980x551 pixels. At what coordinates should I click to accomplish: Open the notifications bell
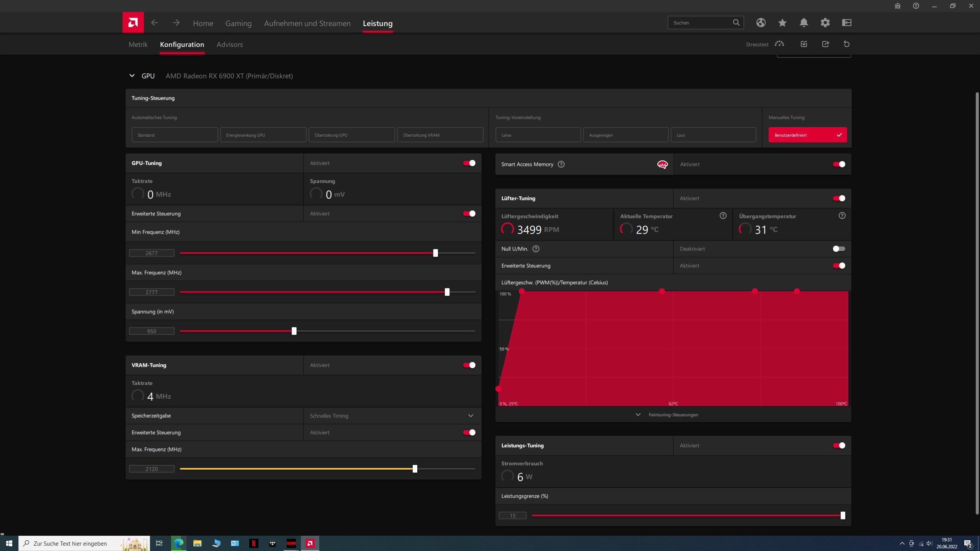pyautogui.click(x=804, y=23)
